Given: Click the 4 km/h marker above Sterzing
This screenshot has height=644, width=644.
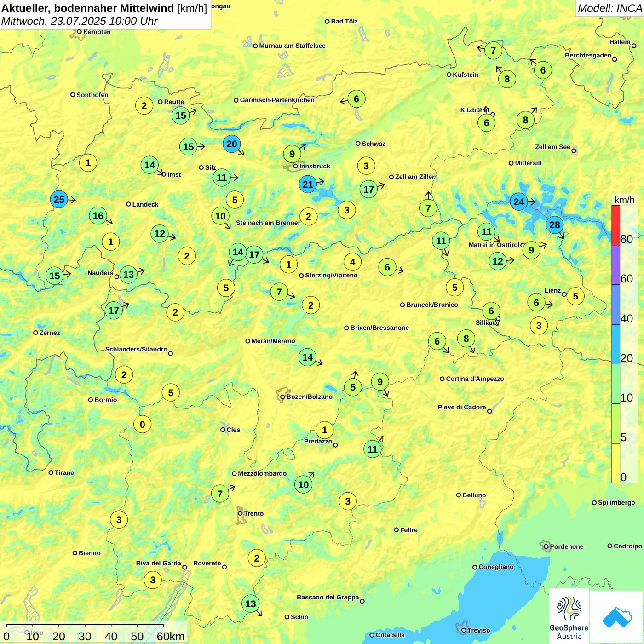Looking at the screenshot, I should click(352, 262).
